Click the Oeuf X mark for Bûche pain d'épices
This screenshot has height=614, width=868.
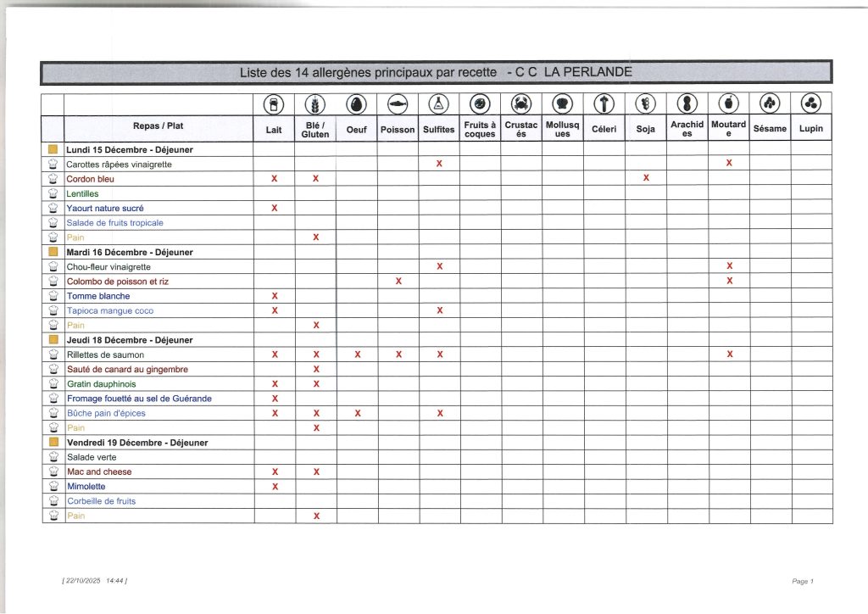tap(357, 414)
